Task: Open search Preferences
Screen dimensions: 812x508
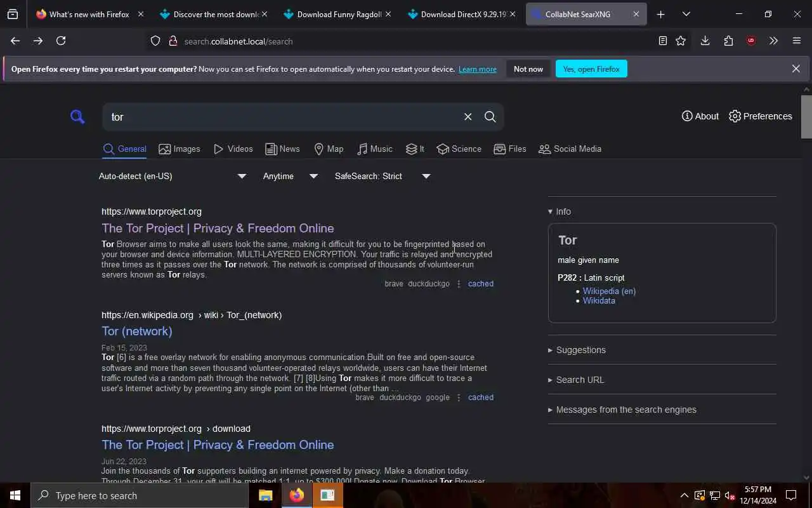Action: pos(761,116)
